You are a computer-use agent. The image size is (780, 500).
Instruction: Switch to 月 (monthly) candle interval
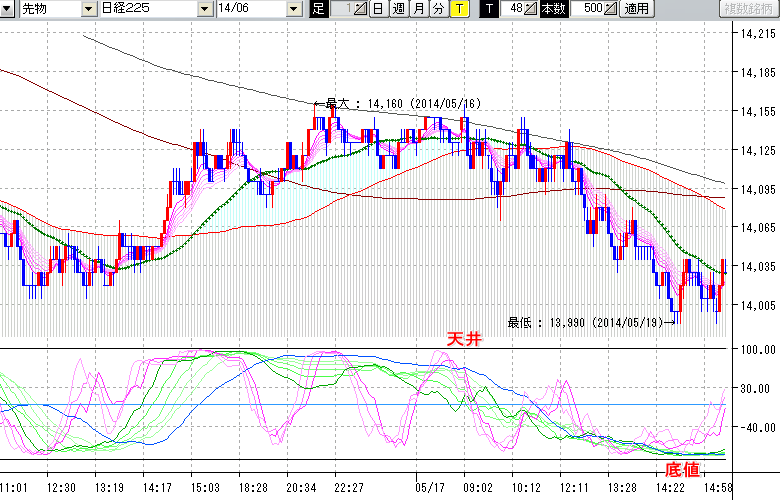click(x=418, y=9)
